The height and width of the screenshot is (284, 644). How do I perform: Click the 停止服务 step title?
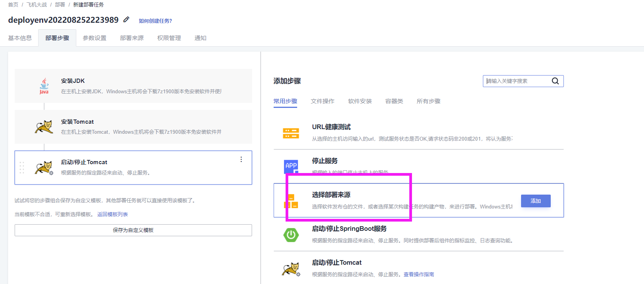pos(325,161)
